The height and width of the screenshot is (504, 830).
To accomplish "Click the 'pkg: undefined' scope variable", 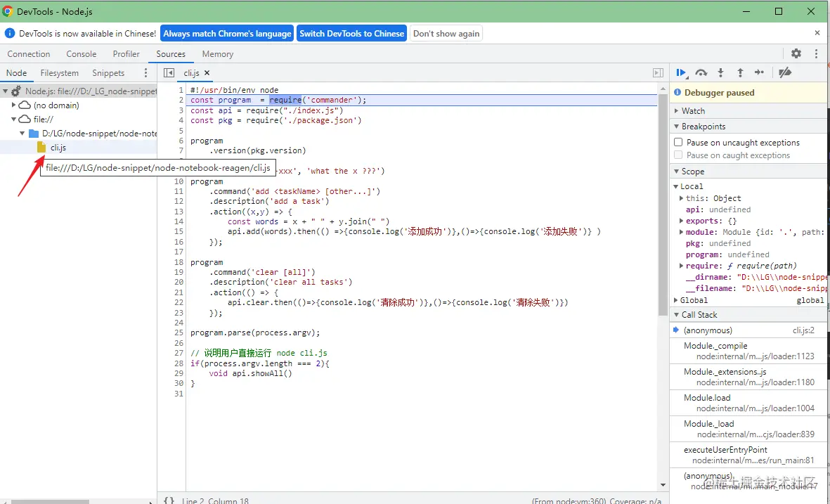I will coord(718,243).
